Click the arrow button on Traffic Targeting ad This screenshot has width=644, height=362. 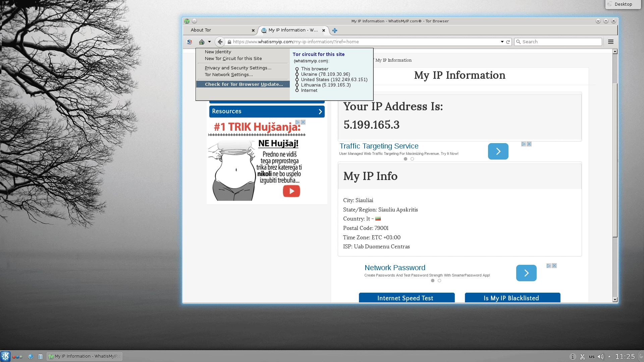[x=498, y=152]
